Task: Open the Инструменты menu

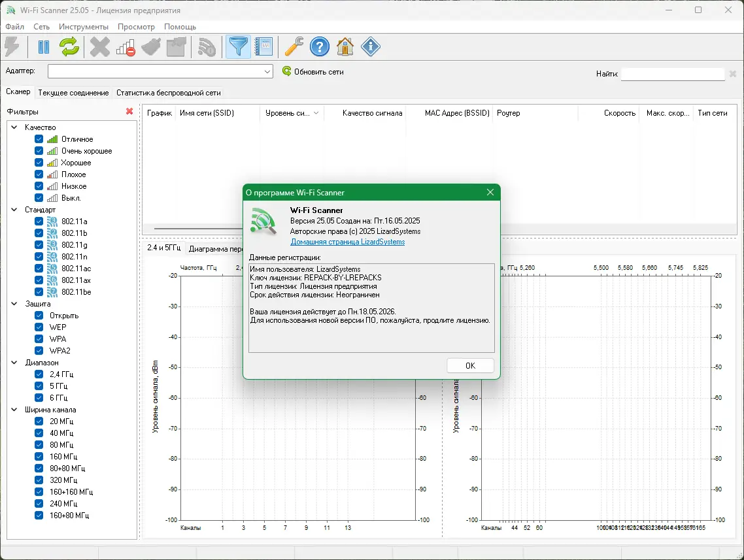Action: coord(83,27)
